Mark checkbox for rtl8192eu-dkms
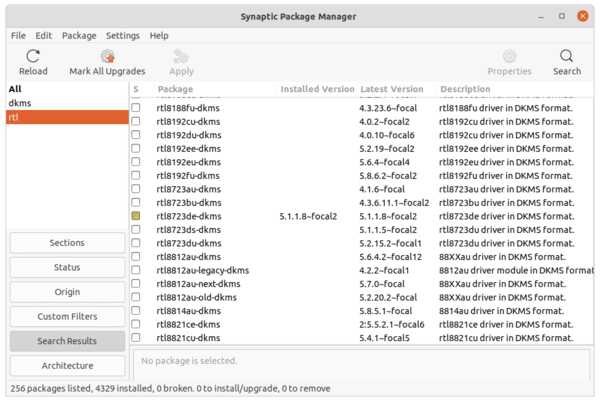Screen dimensions: 600x402 point(136,162)
